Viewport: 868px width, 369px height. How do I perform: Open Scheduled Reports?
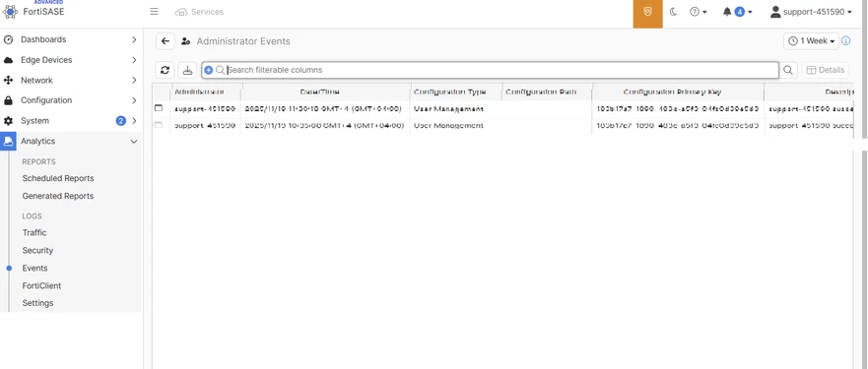[x=58, y=178]
